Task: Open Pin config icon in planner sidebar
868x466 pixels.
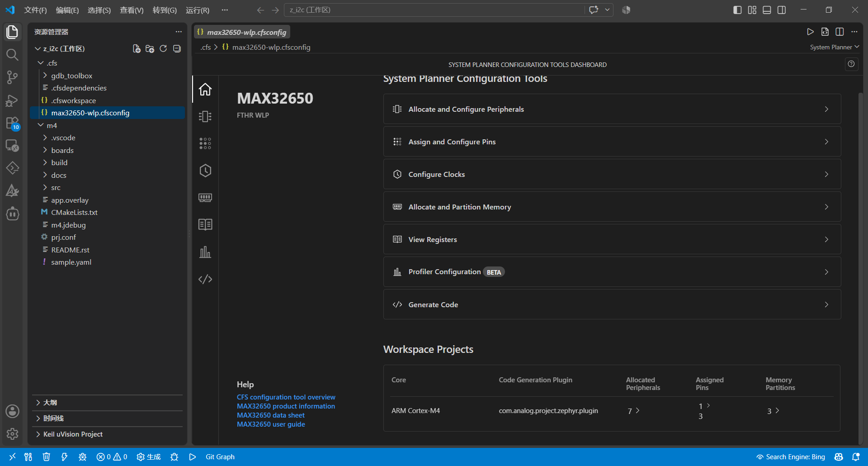Action: click(205, 143)
